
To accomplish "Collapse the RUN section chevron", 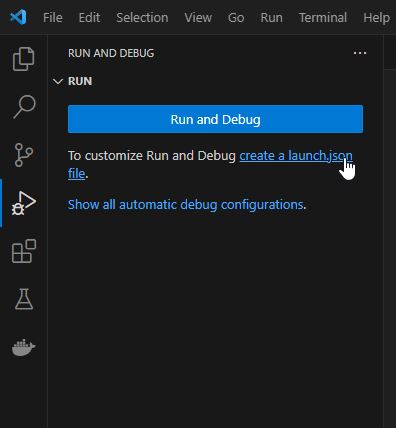I will point(58,81).
